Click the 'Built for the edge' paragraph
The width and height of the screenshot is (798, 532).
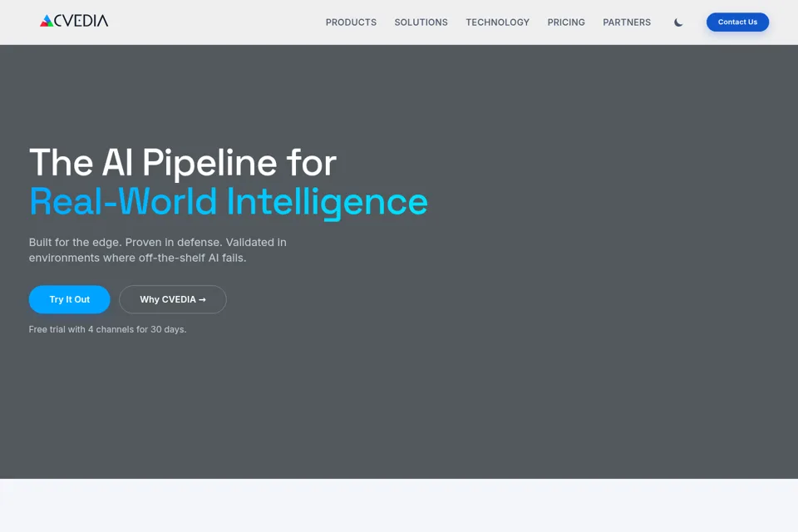(x=158, y=250)
